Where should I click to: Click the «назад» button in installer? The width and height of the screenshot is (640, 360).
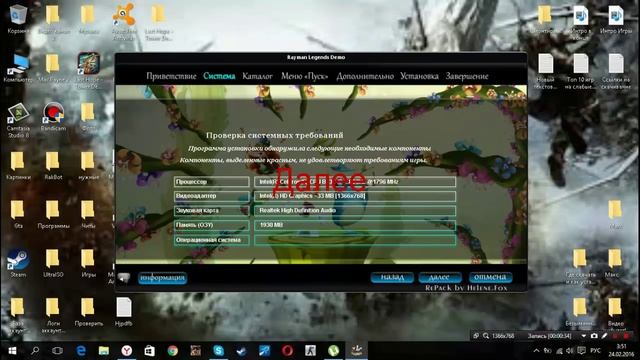click(x=392, y=278)
